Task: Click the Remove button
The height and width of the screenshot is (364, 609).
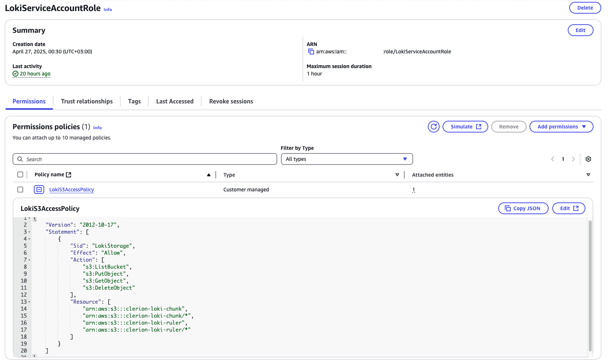Action: (509, 127)
